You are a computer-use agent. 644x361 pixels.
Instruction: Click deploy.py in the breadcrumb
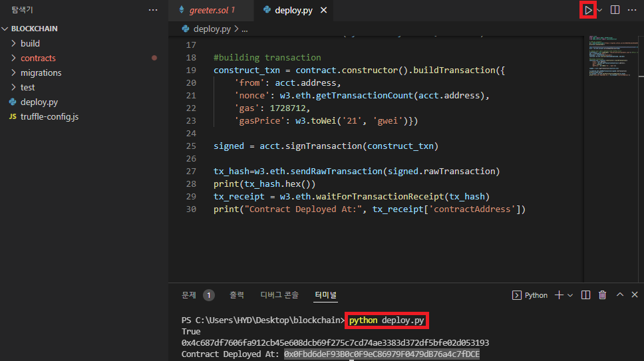pos(212,29)
